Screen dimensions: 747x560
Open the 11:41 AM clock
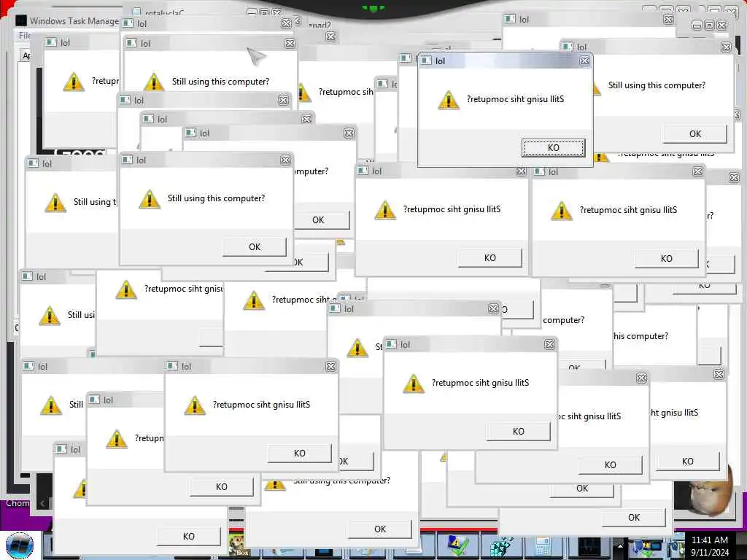(709, 545)
